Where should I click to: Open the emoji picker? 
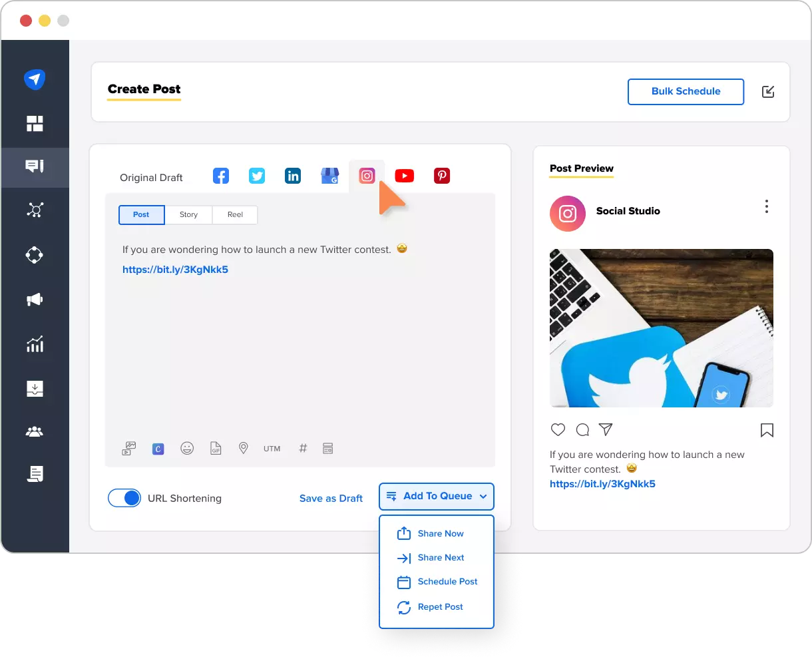pos(187,448)
